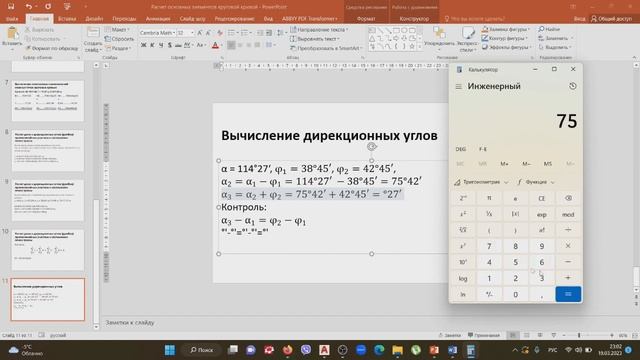
Task: Select slide 10 thumbnail
Action: pos(48,250)
